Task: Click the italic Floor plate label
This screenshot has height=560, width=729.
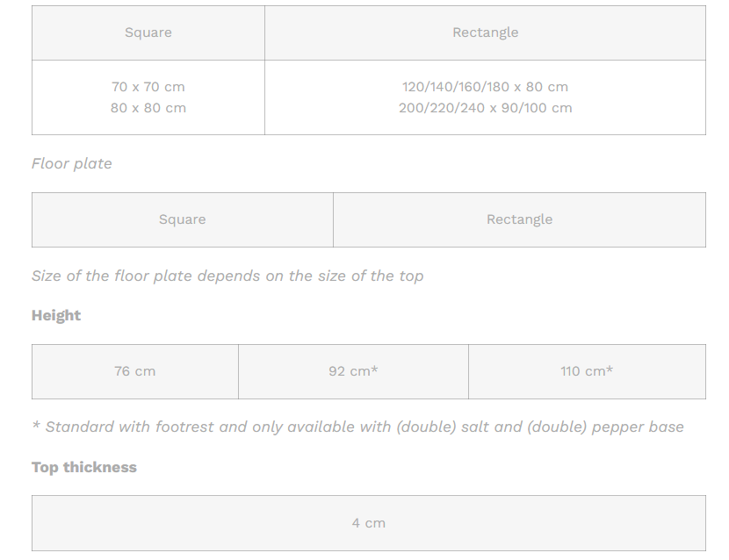Action: click(x=72, y=163)
